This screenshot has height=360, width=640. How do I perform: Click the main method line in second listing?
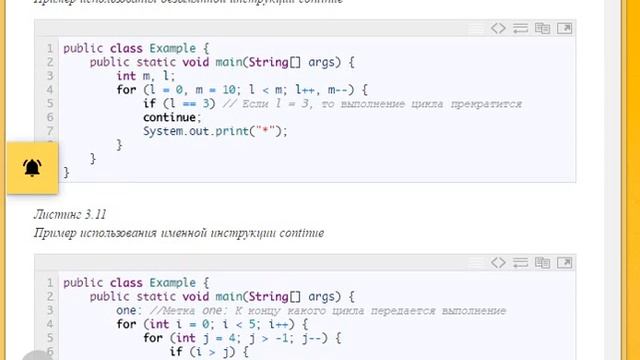click(x=222, y=296)
